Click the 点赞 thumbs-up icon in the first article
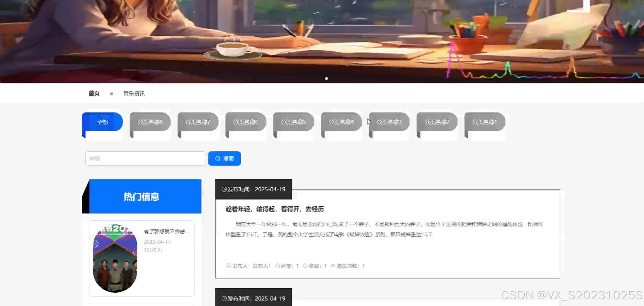The image size is (644, 306). 277,266
